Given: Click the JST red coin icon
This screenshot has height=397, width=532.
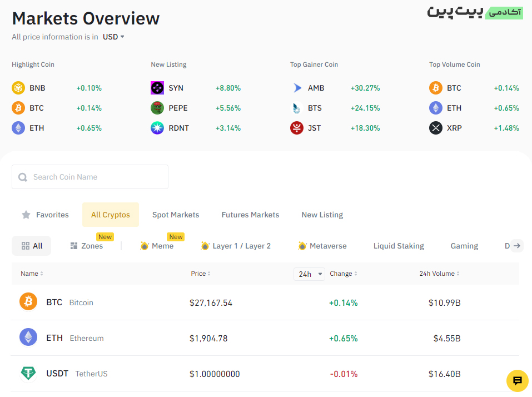Looking at the screenshot, I should (x=297, y=128).
